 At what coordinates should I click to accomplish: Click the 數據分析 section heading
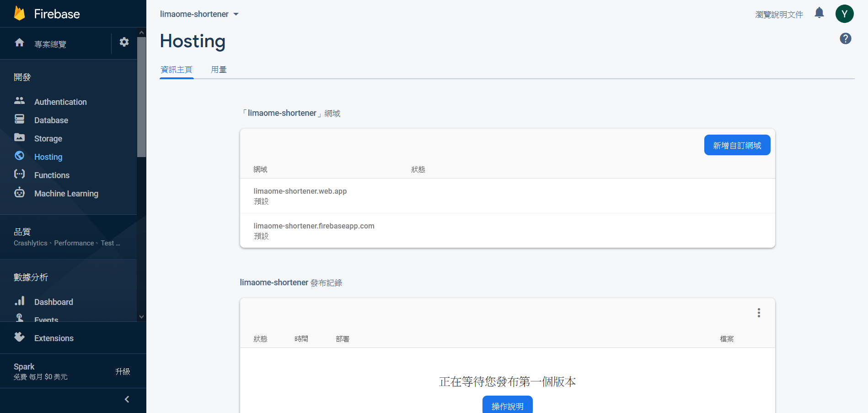click(31, 277)
